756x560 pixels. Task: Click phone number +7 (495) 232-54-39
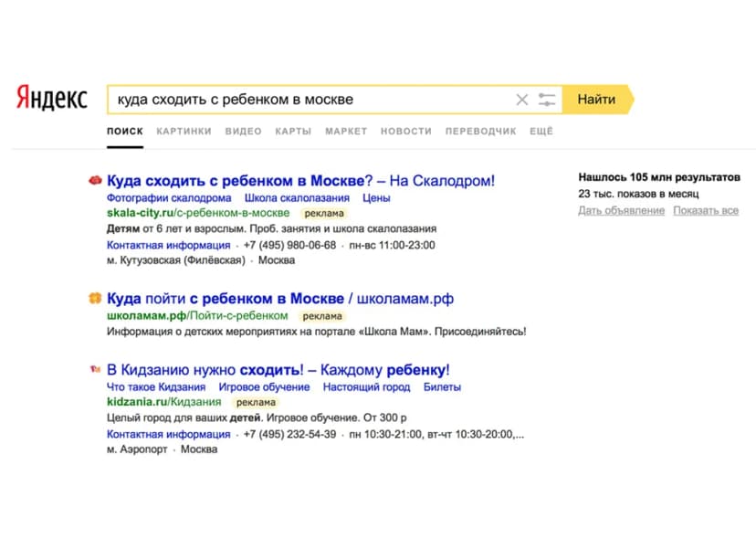pyautogui.click(x=289, y=434)
